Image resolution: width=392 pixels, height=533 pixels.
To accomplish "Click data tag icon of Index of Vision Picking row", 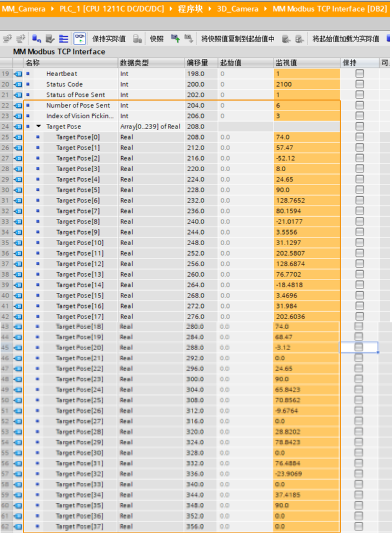I will click(18, 116).
